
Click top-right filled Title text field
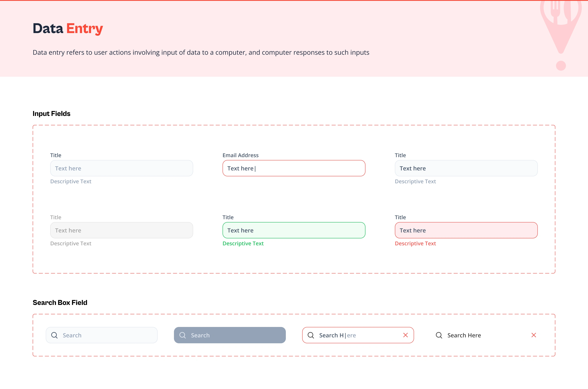click(466, 168)
